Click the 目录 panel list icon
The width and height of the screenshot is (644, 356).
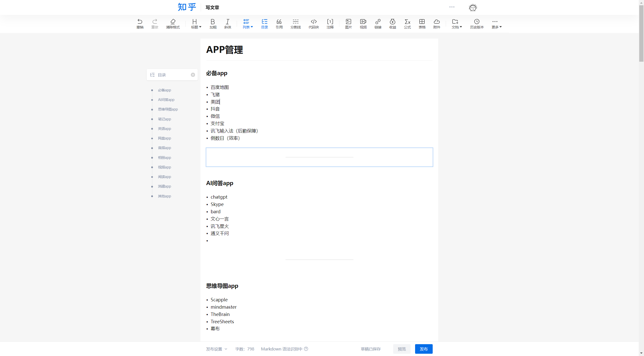[152, 75]
